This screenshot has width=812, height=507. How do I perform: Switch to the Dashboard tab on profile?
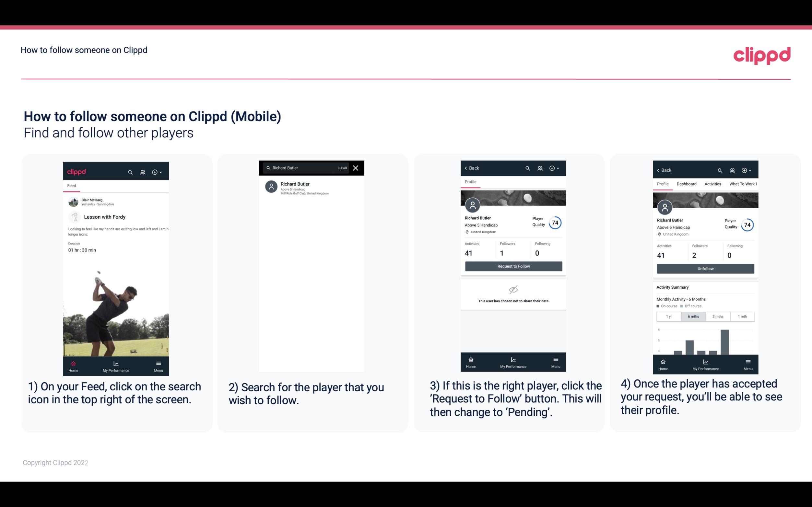[x=687, y=184]
